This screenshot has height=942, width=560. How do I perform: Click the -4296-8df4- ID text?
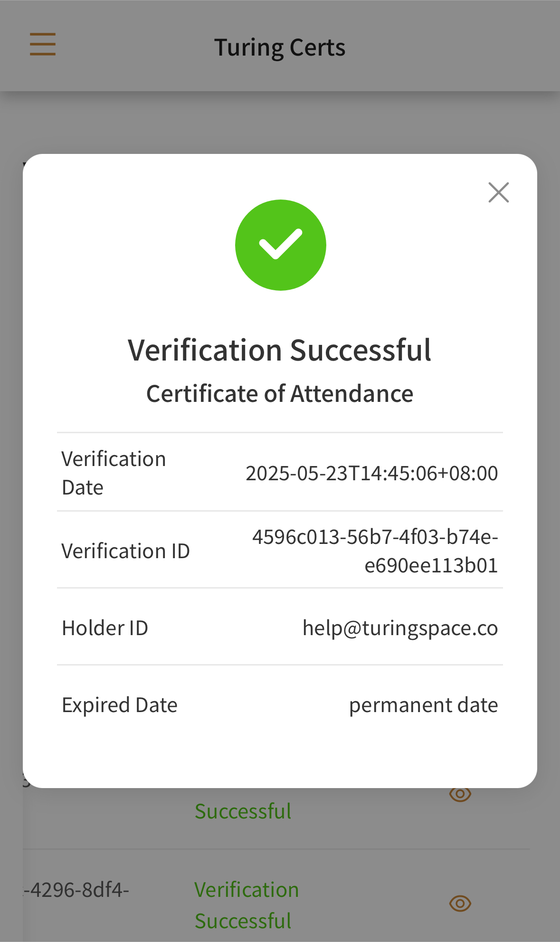coord(76,890)
